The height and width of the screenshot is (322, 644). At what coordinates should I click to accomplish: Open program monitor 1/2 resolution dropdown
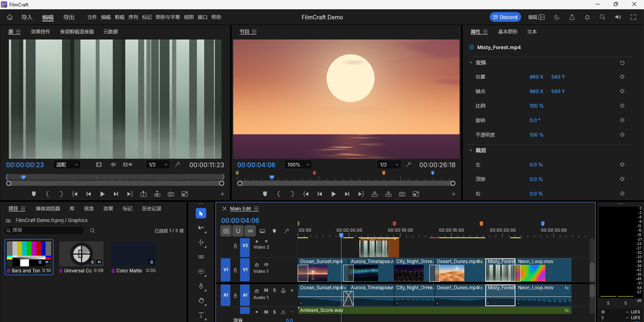(x=389, y=165)
